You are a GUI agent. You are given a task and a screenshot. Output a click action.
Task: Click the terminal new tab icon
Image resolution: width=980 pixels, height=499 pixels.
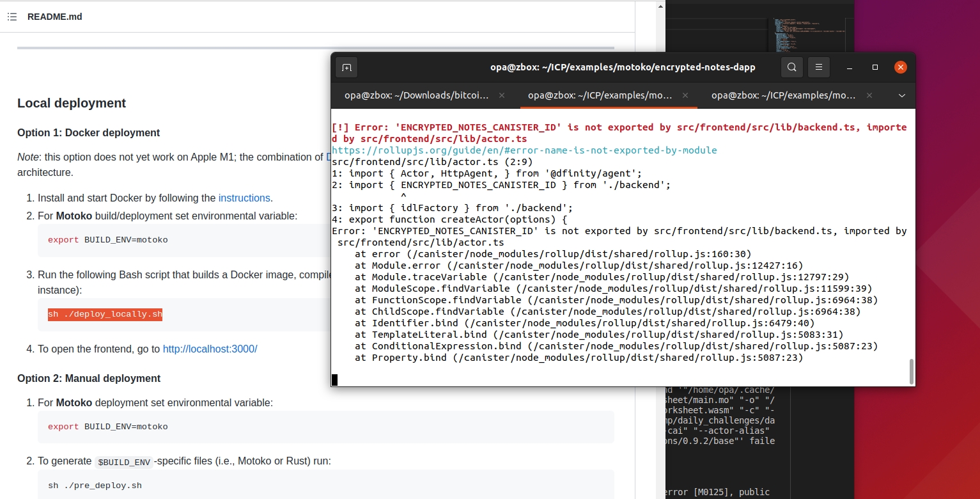(346, 67)
